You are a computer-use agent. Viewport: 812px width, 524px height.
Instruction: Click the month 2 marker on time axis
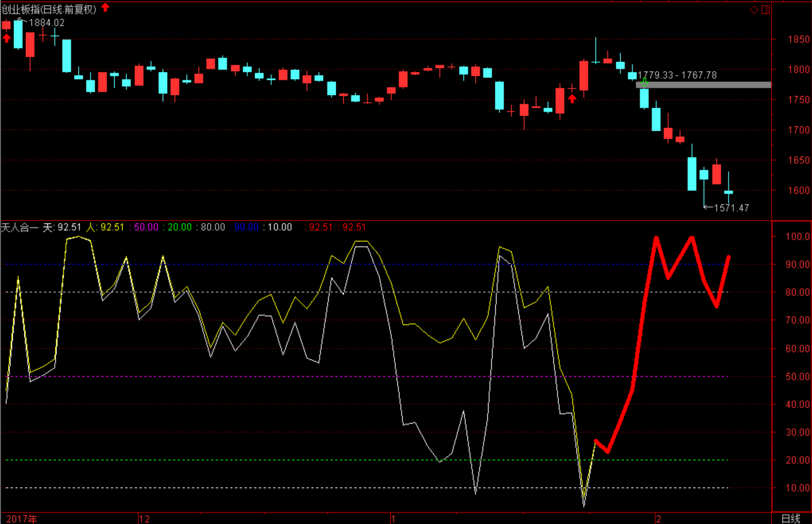(658, 519)
